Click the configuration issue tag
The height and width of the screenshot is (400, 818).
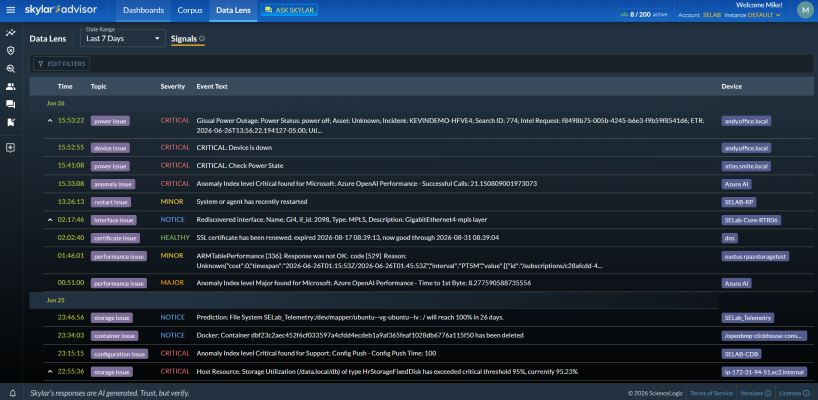(x=119, y=354)
